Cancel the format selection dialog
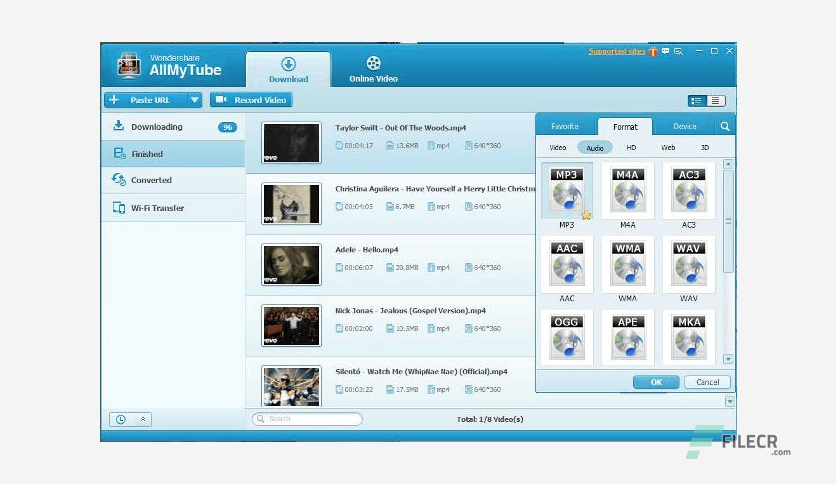The height and width of the screenshot is (484, 836). [x=708, y=382]
